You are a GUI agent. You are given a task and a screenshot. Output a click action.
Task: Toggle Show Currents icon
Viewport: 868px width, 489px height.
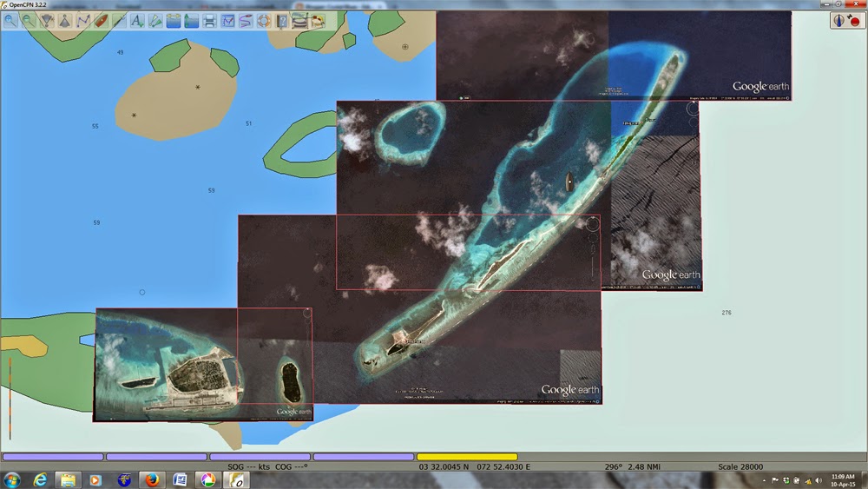coord(174,21)
